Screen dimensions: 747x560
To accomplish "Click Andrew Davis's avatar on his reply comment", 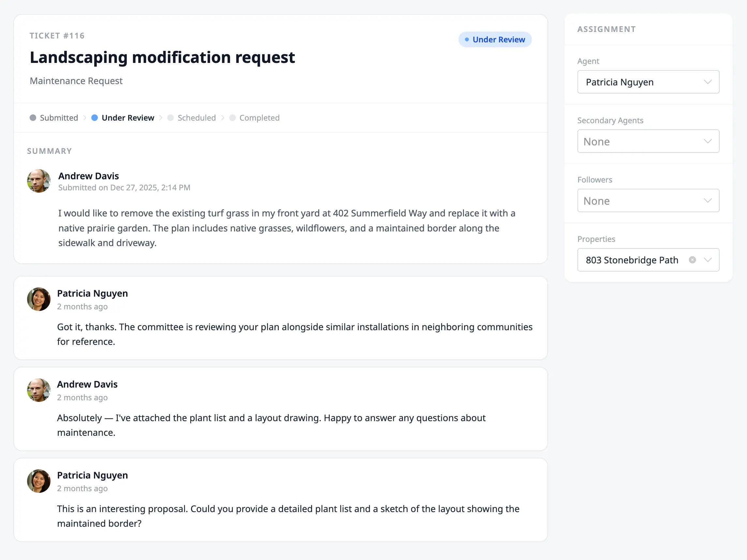I will [38, 390].
